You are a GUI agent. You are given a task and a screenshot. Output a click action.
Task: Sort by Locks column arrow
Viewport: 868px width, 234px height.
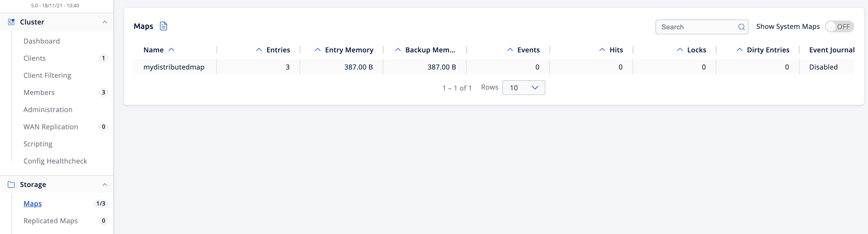[680, 50]
